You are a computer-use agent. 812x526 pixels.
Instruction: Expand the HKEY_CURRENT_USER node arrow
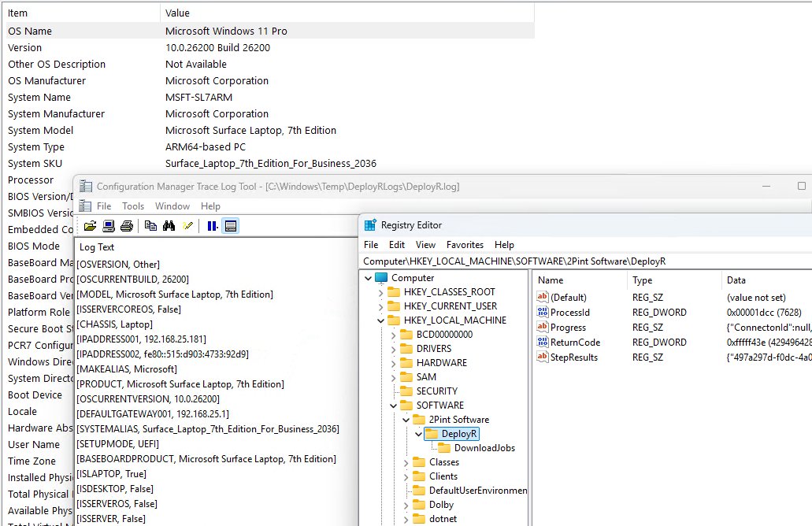point(380,306)
